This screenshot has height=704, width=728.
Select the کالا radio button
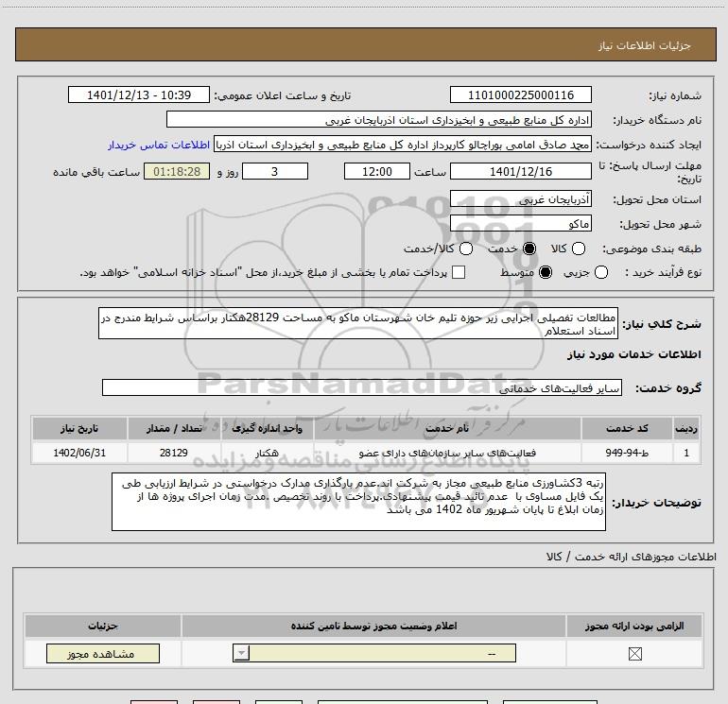coord(578,249)
